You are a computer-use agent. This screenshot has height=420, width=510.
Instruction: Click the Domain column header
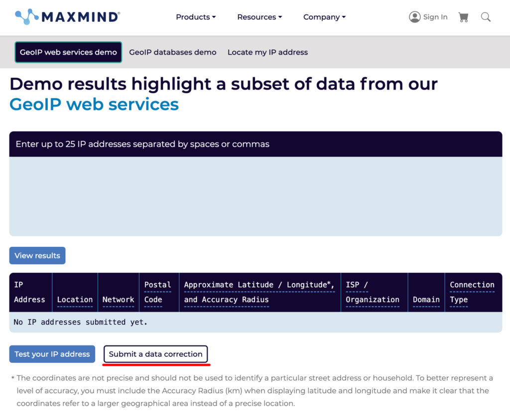[x=426, y=300]
